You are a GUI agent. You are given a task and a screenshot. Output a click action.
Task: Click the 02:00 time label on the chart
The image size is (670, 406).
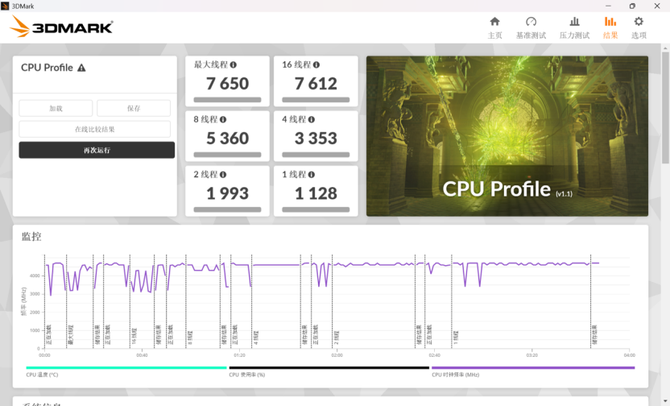337,355
